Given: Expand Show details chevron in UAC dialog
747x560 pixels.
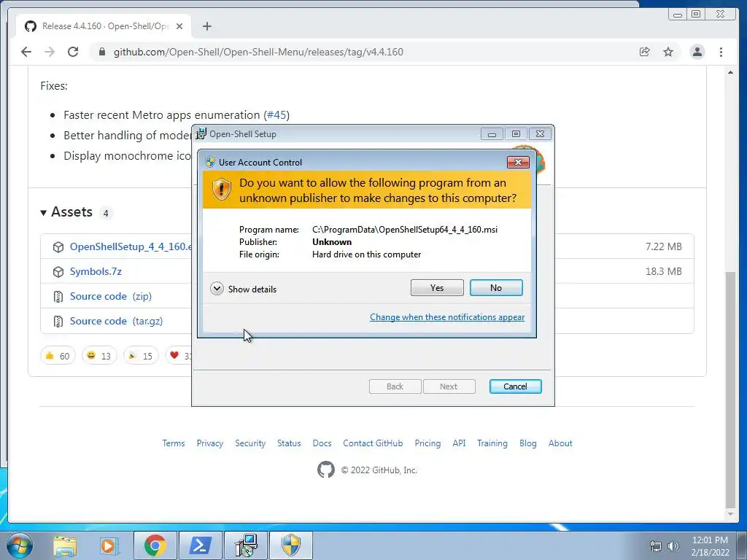Looking at the screenshot, I should point(217,289).
